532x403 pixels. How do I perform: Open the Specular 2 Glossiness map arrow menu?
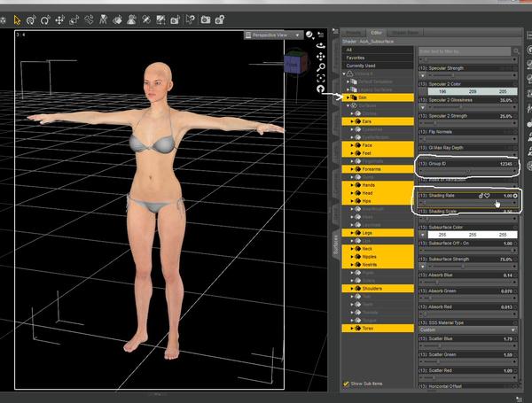click(422, 107)
